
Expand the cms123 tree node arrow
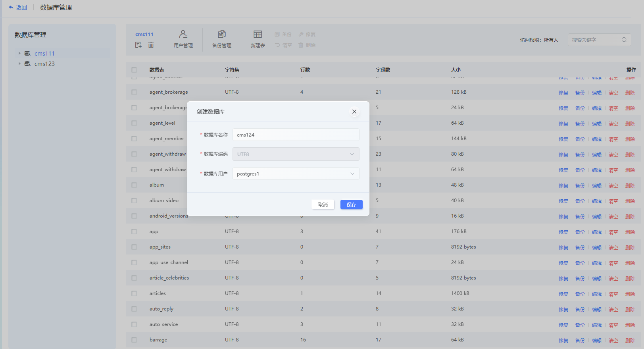click(x=19, y=64)
